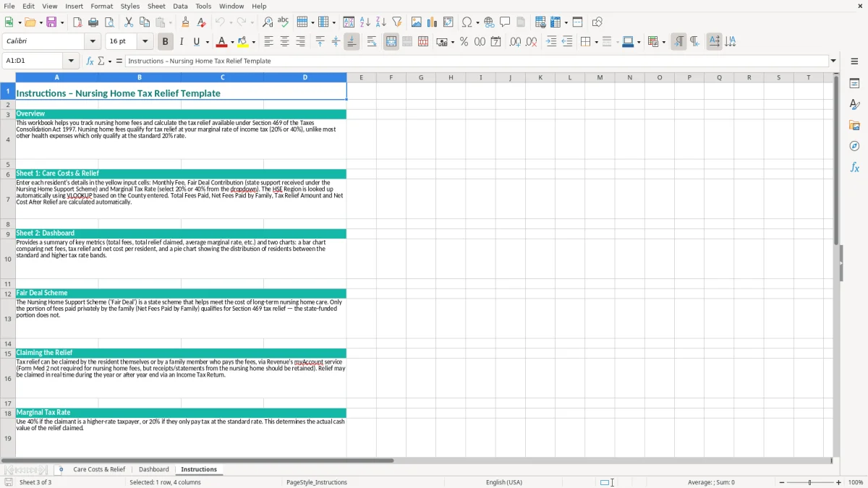Open the Select Function dropdown arrow
Image resolution: width=868 pixels, height=488 pixels.
[110, 61]
